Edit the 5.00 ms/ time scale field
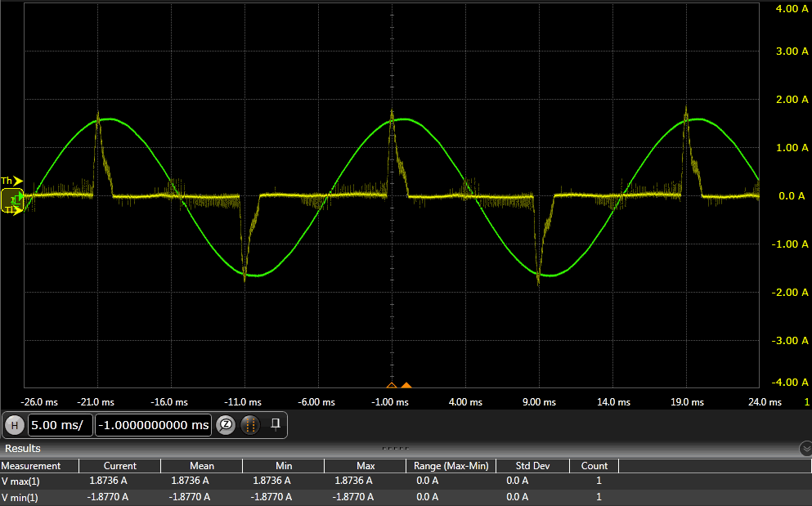The height and width of the screenshot is (506, 812). pyautogui.click(x=60, y=425)
